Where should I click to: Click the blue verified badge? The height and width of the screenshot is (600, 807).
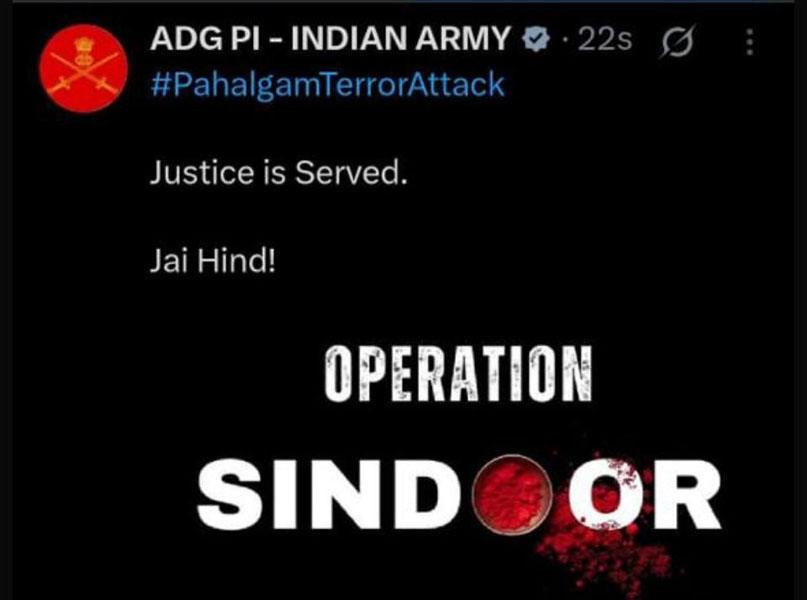(x=536, y=39)
